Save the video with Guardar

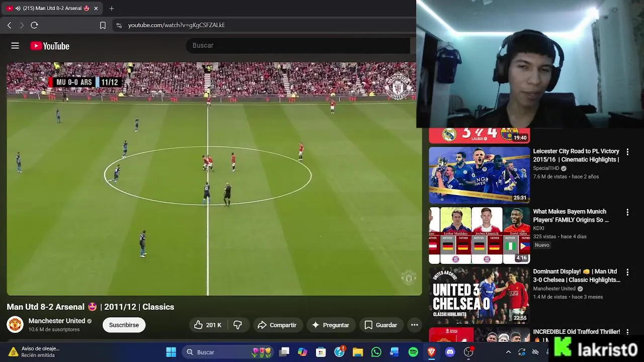tap(381, 325)
